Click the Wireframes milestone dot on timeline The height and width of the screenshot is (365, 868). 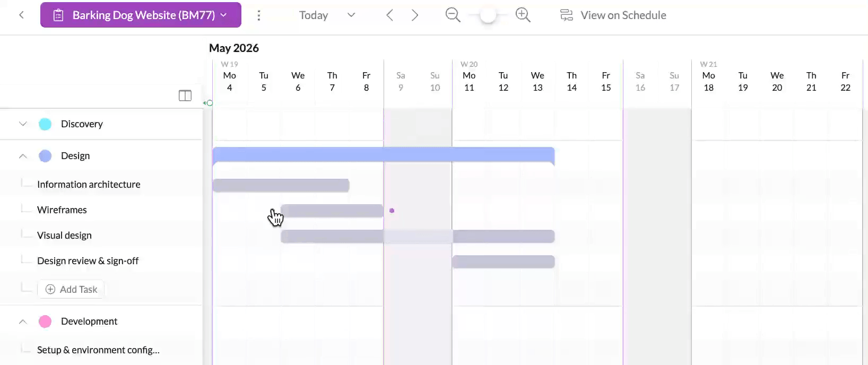click(392, 211)
